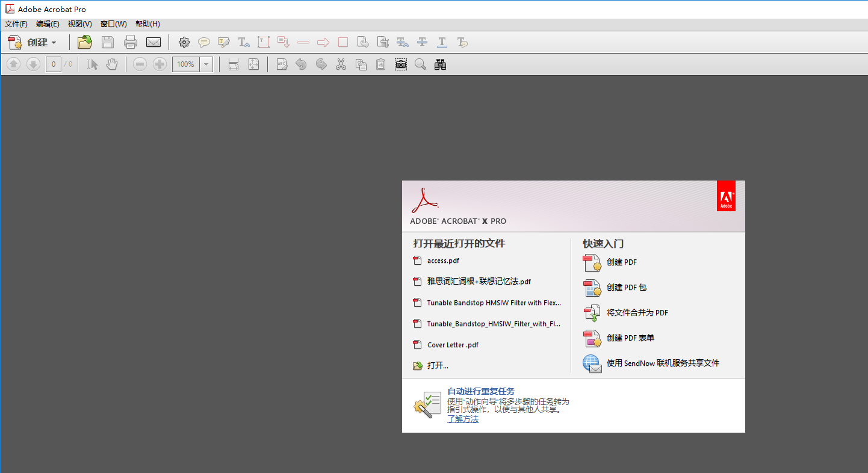868x473 pixels.
Task: Click the Zoom In plus button
Action: [160, 64]
